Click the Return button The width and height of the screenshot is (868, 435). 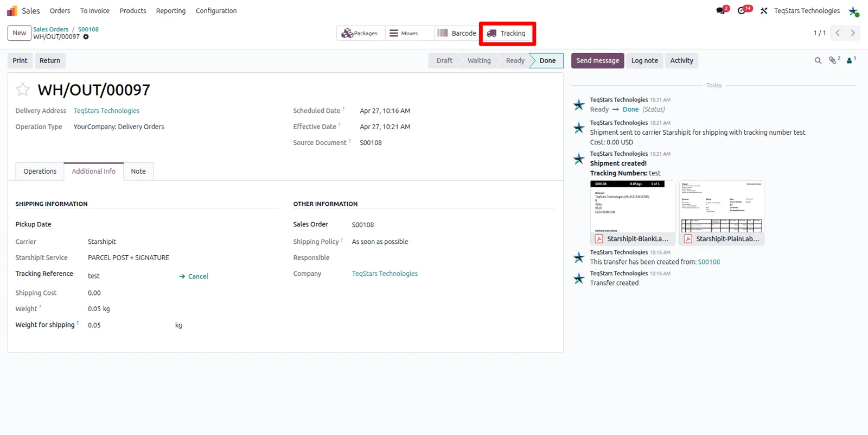[50, 61]
